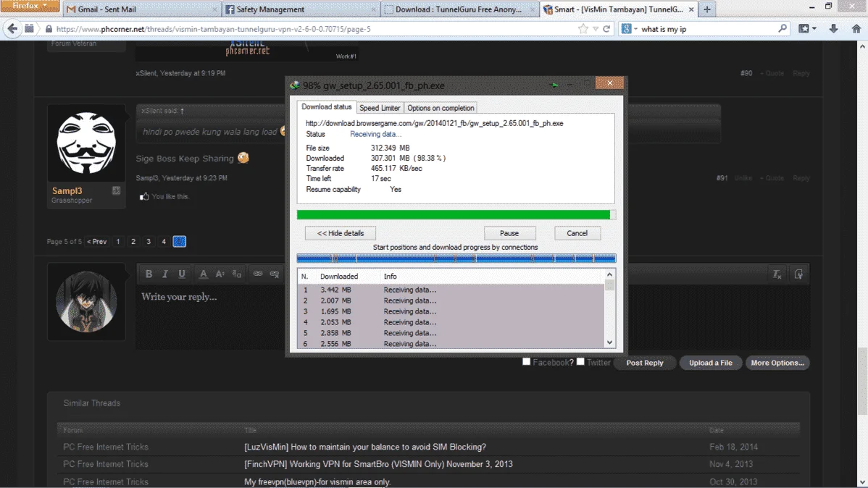This screenshot has height=488, width=868.
Task: Click the page URL address field
Action: [x=315, y=29]
